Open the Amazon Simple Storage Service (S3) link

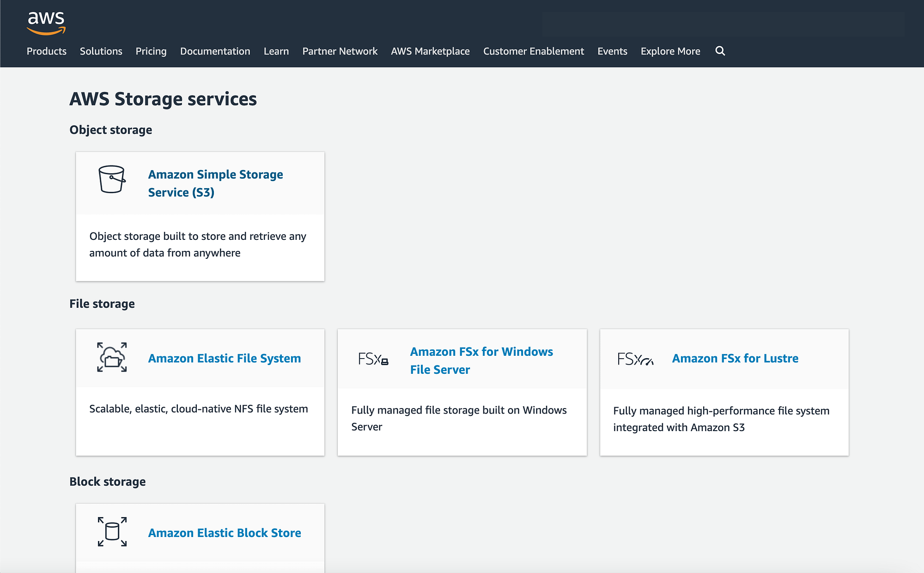(x=215, y=183)
